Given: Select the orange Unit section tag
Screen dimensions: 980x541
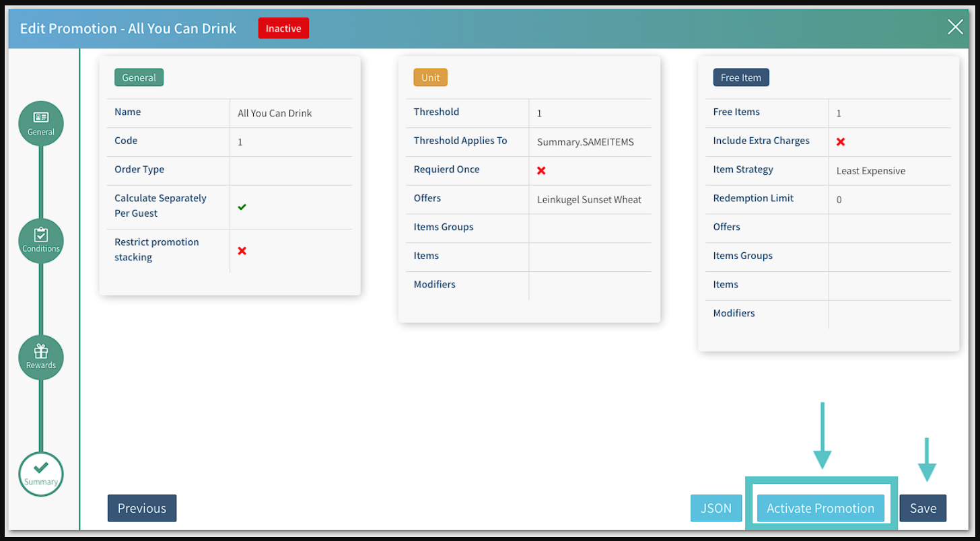Looking at the screenshot, I should [430, 77].
